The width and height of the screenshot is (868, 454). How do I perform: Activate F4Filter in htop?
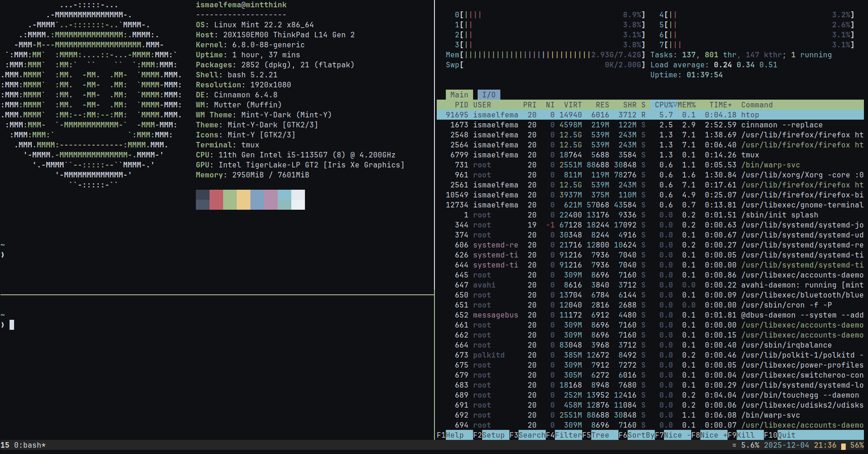(564, 435)
